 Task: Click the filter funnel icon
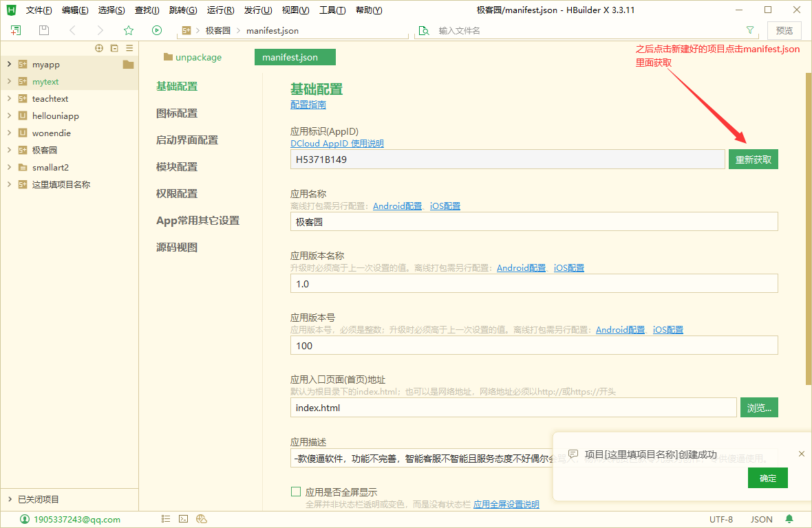pyautogui.click(x=750, y=30)
